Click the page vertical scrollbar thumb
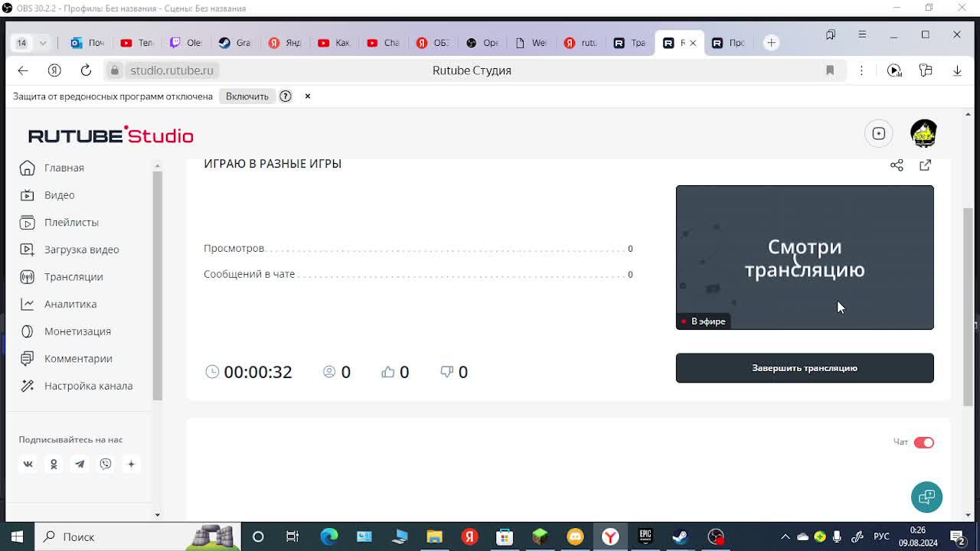Image resolution: width=980 pixels, height=551 pixels. pyautogui.click(x=969, y=306)
